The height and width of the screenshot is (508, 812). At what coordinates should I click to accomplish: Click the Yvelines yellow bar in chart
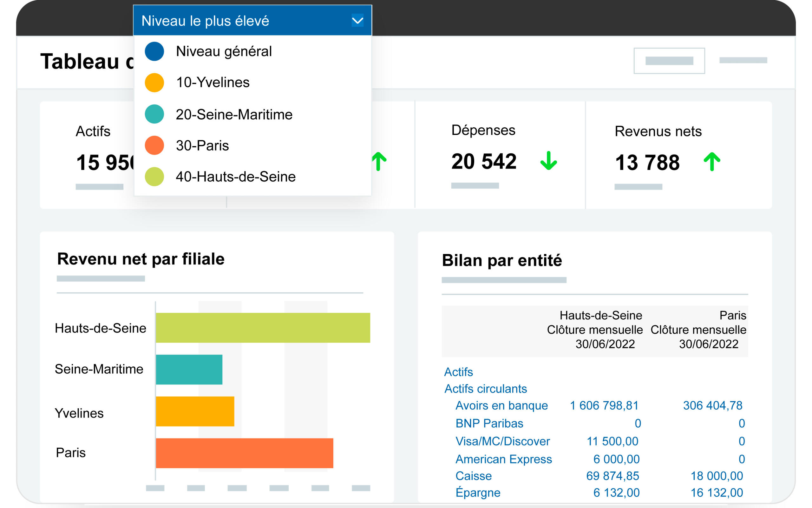point(195,411)
